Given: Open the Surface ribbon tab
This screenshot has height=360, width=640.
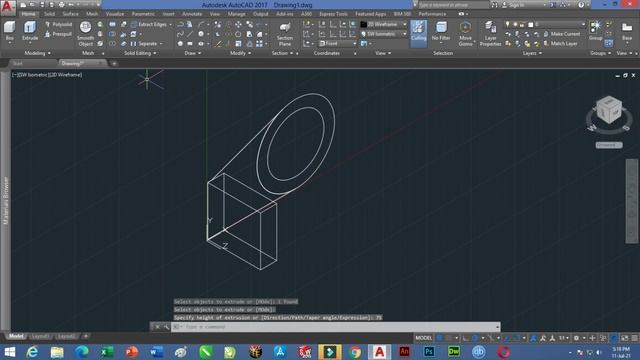Looking at the screenshot, I should click(x=70, y=14).
